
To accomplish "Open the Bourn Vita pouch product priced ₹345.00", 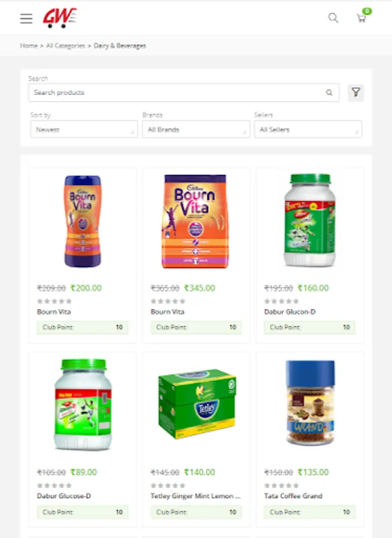I will [195, 221].
